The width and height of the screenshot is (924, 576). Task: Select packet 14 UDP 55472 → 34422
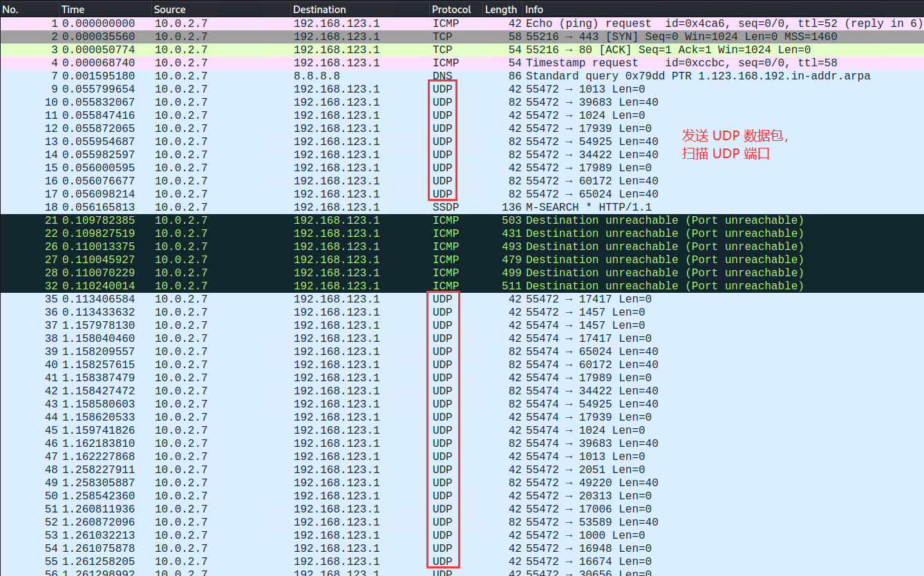coord(462,155)
